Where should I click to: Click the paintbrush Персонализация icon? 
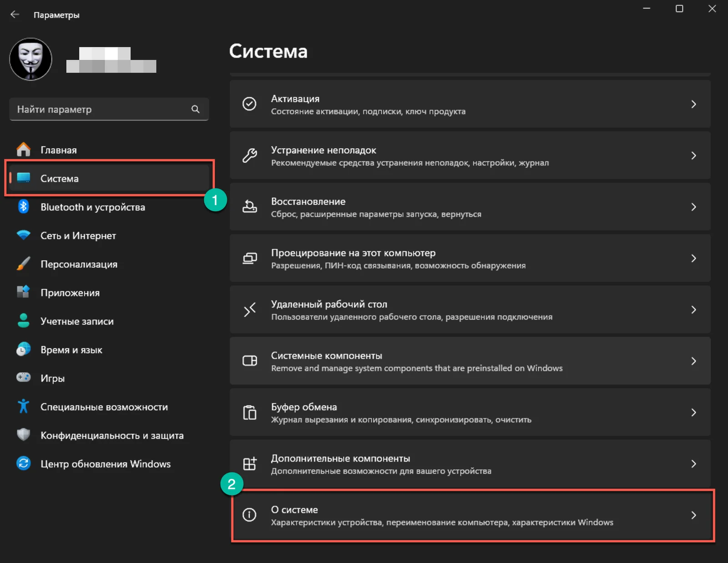pyautogui.click(x=23, y=264)
